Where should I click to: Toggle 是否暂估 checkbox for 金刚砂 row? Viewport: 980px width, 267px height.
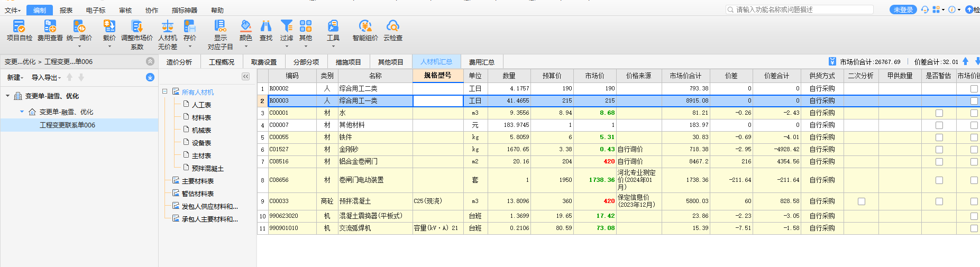(939, 150)
